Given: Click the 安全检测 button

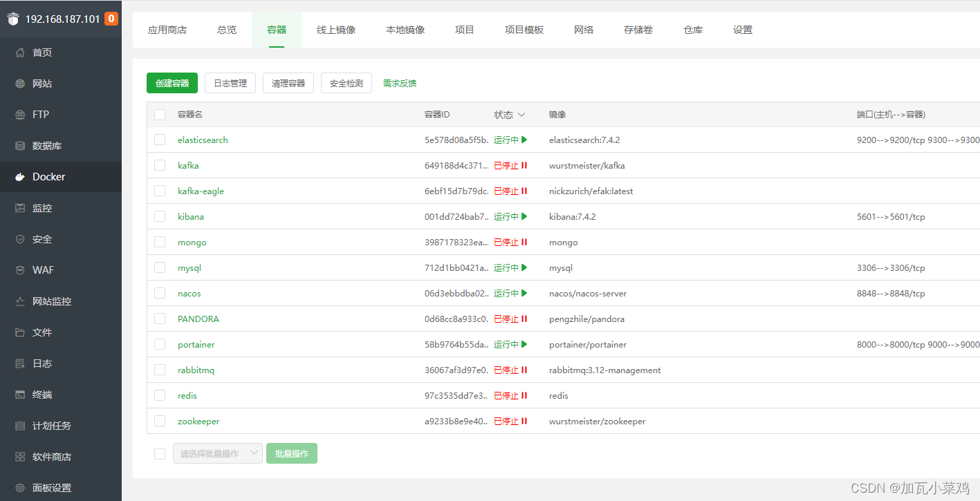Looking at the screenshot, I should pos(346,83).
